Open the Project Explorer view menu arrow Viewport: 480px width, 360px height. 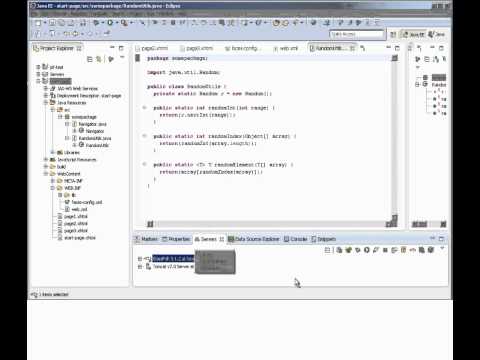tap(122, 58)
